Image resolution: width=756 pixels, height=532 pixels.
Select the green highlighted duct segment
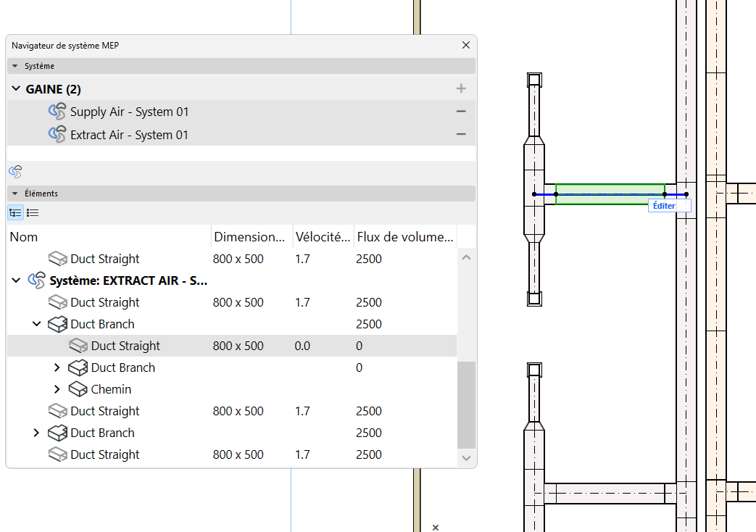click(610, 194)
